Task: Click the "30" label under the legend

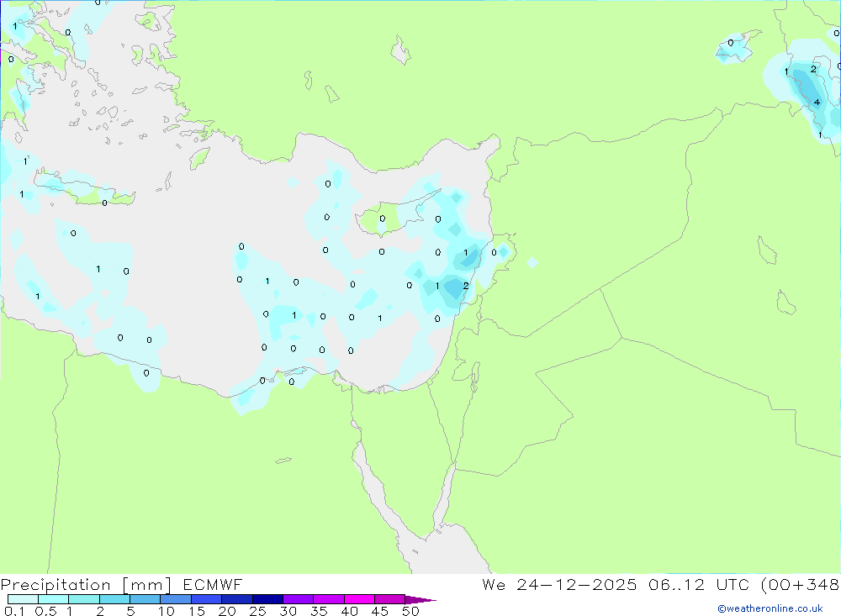Action: [x=288, y=611]
